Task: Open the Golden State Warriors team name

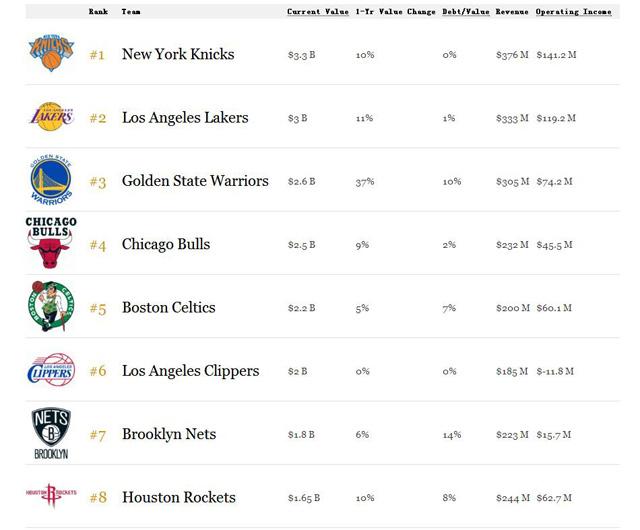Action: (195, 181)
